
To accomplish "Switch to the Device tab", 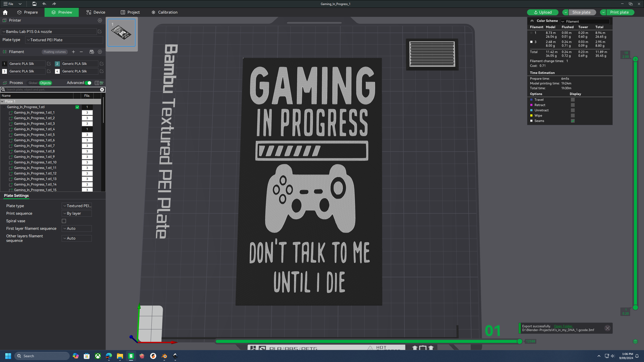I will point(96,12).
